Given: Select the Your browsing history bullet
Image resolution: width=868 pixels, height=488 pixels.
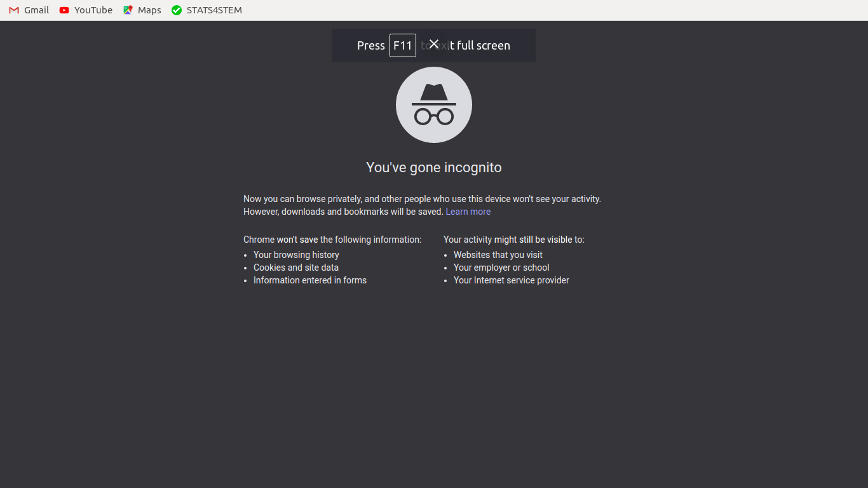Looking at the screenshot, I should [296, 255].
